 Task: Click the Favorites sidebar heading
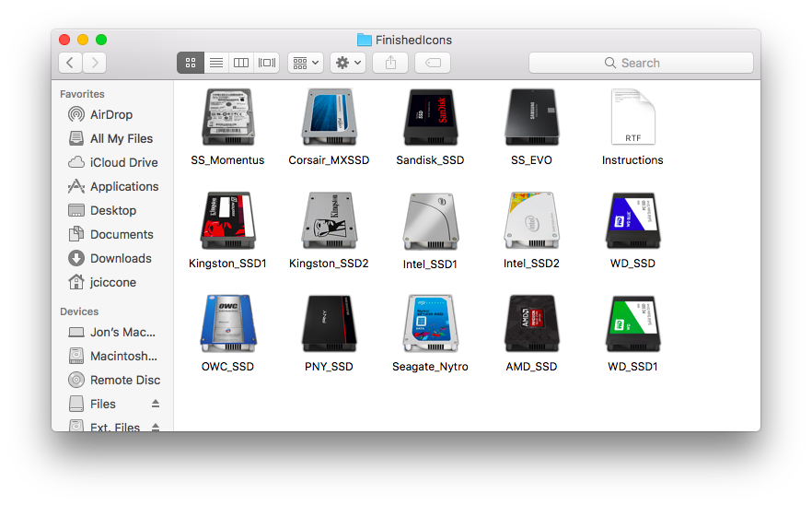(82, 94)
